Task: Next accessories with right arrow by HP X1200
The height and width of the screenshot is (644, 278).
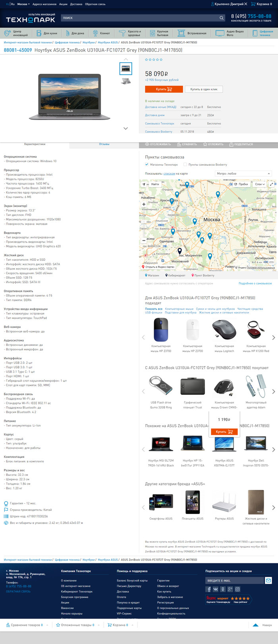Action: tap(273, 338)
